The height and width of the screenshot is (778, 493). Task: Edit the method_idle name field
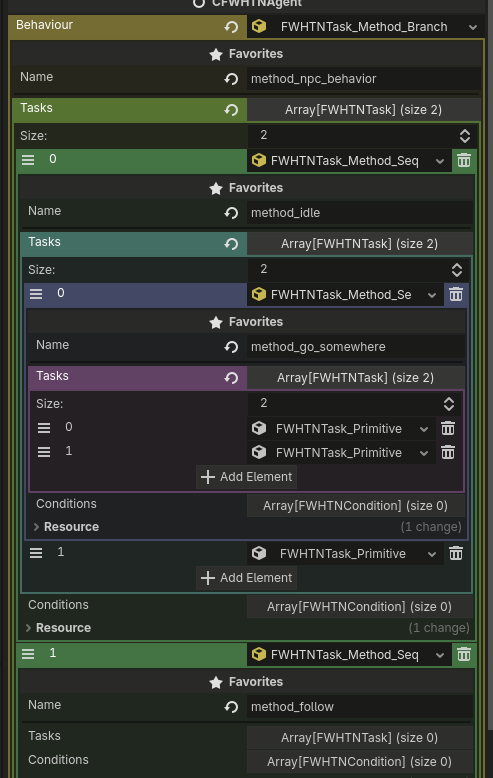359,213
